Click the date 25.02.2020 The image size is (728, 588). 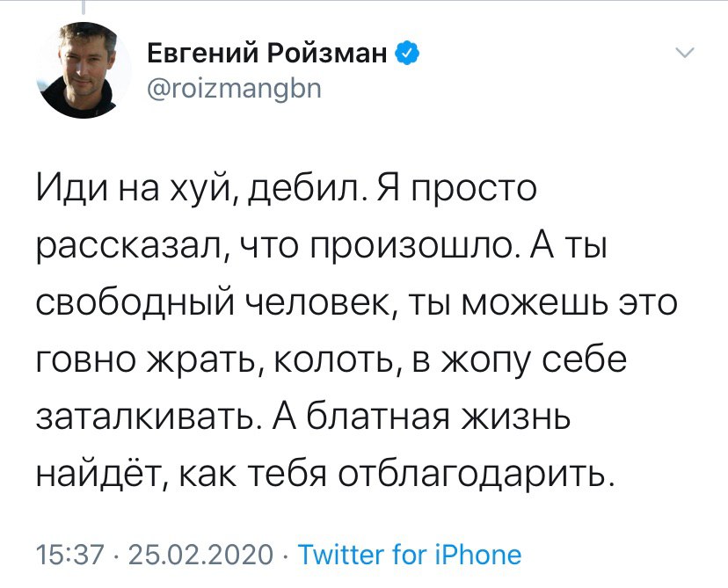[x=201, y=555]
